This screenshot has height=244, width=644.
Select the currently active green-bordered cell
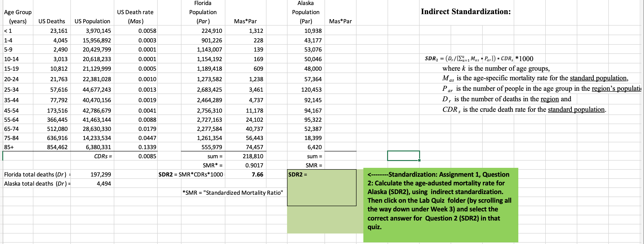tap(403, 156)
